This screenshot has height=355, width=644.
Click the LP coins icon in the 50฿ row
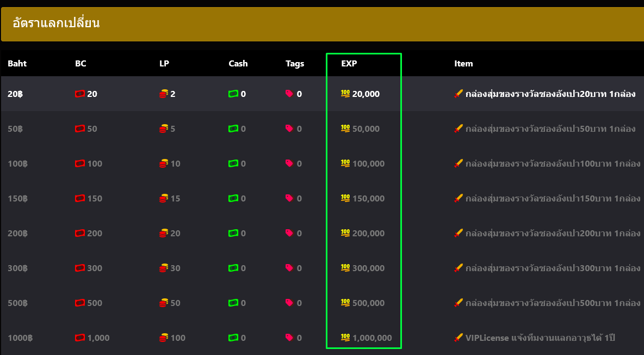[x=164, y=129]
